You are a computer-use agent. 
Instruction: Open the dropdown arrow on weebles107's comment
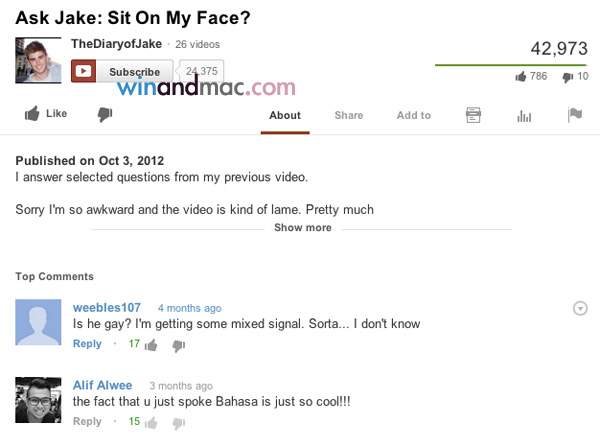(580, 308)
